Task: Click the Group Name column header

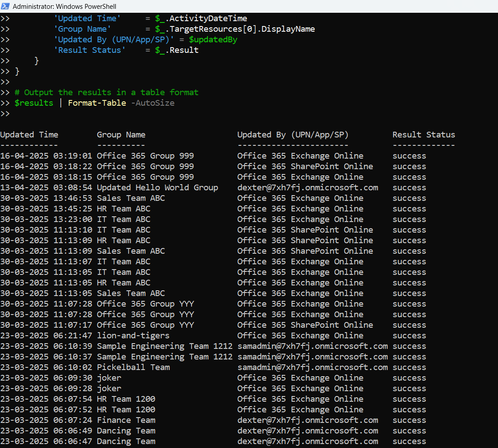Action: (121, 135)
